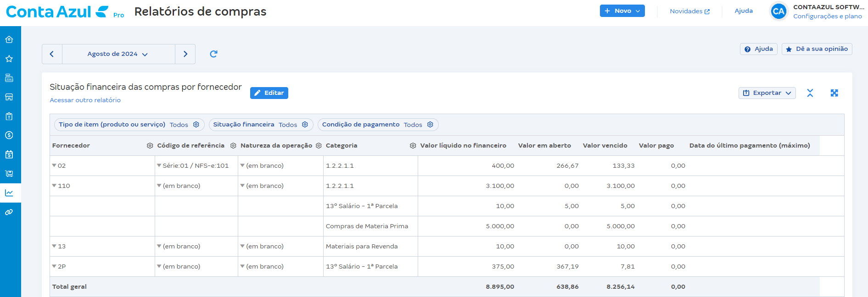This screenshot has height=297, width=868.
Task: Open the home icon in sidebar
Action: tap(9, 39)
